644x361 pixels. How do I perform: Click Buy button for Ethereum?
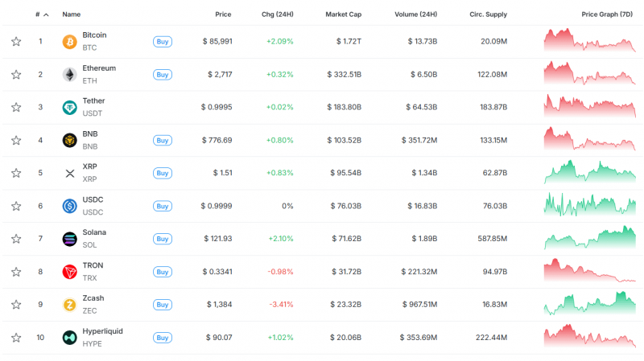point(163,75)
